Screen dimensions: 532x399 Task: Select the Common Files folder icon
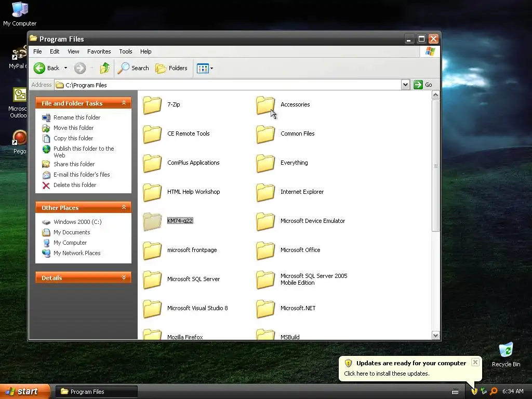pyautogui.click(x=265, y=134)
